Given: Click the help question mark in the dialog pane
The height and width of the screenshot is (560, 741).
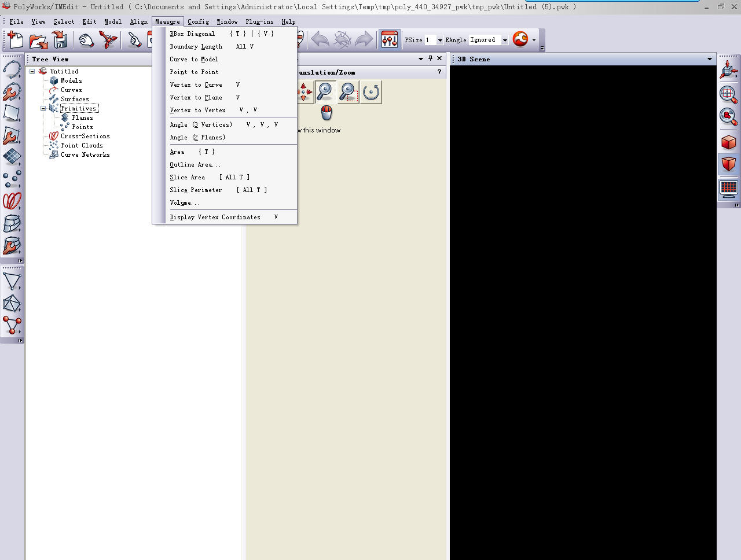Looking at the screenshot, I should tap(439, 72).
